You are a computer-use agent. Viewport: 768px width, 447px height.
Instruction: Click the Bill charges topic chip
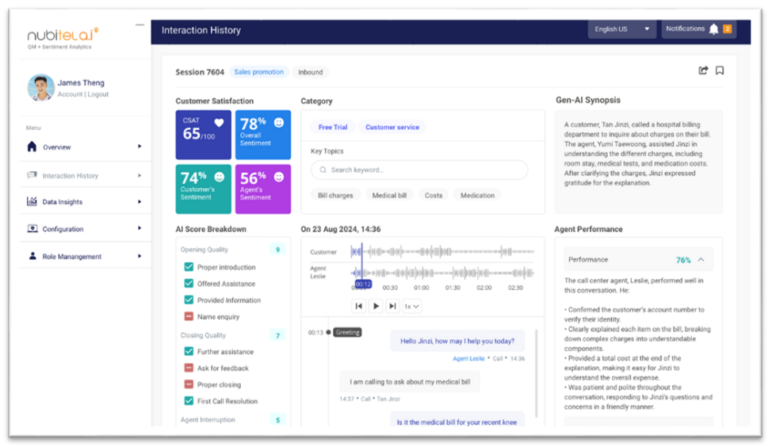tap(336, 195)
